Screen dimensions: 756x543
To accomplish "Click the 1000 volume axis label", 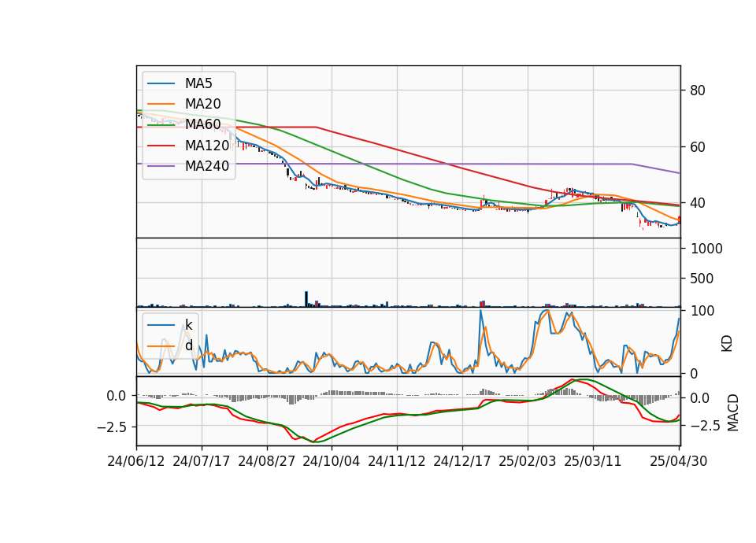I will [x=707, y=249].
